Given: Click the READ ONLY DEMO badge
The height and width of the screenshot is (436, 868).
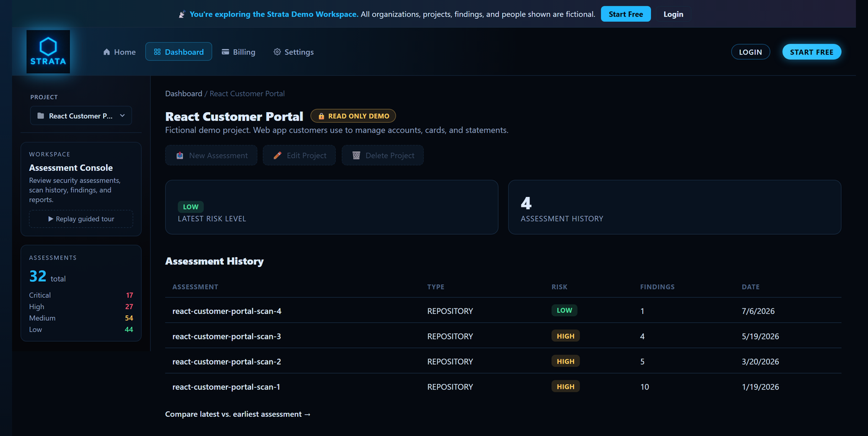Looking at the screenshot, I should point(353,116).
